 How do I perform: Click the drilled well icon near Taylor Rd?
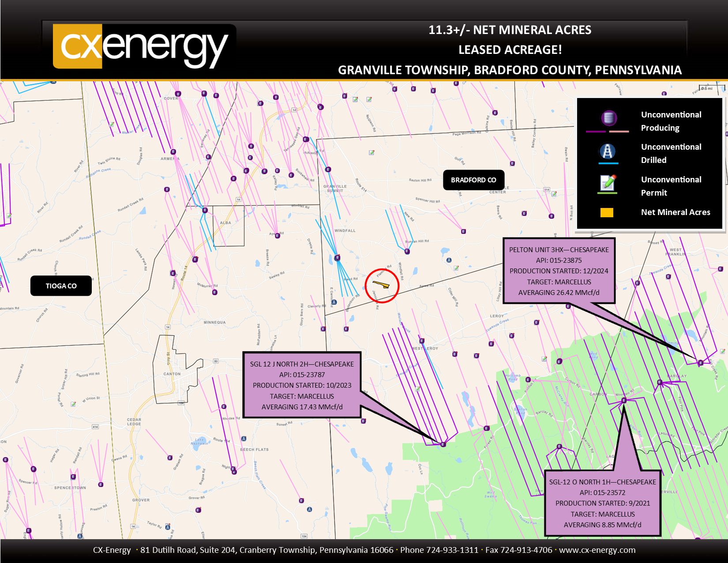(168, 526)
